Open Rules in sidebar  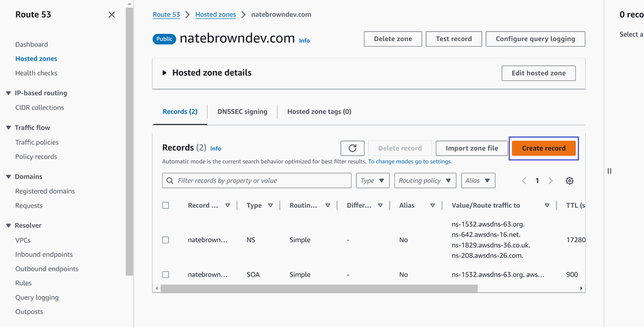(24, 283)
